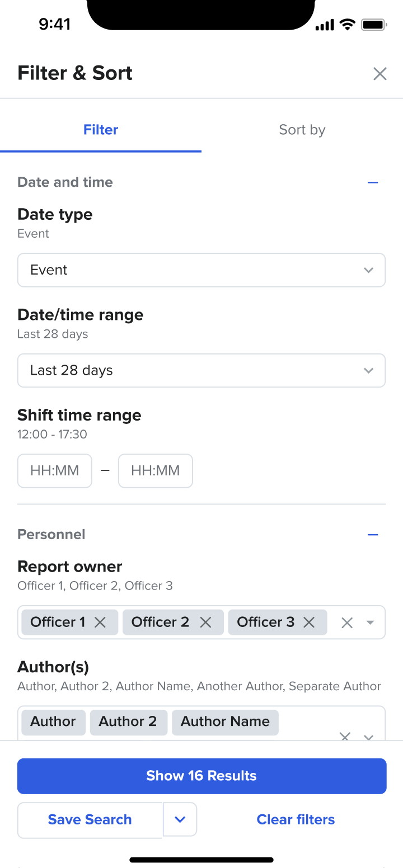
Task: Clear all Author(s) selections
Action: pyautogui.click(x=345, y=736)
